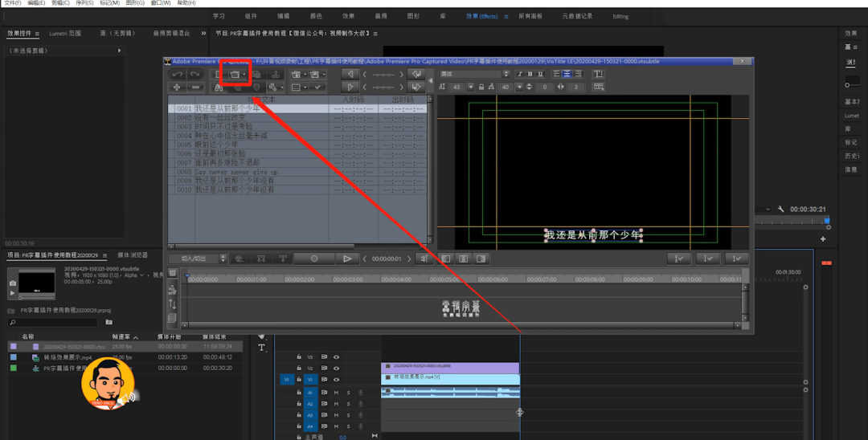Select the purple vtsubtitle clip on V2

coord(450,367)
